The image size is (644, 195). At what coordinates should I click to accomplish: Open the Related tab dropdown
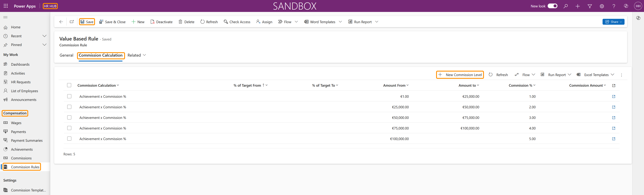coord(136,55)
